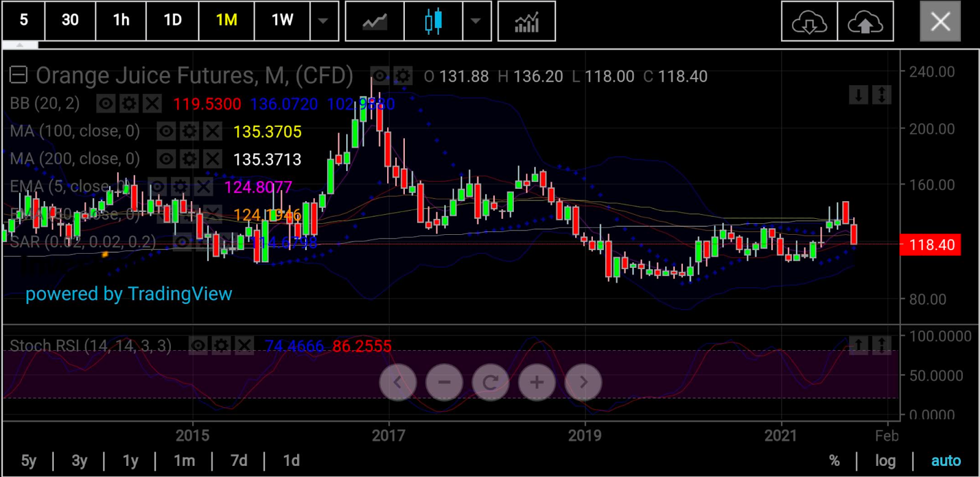Screen dimensions: 980x477
Task: Set date range to 1y
Action: click(x=130, y=460)
